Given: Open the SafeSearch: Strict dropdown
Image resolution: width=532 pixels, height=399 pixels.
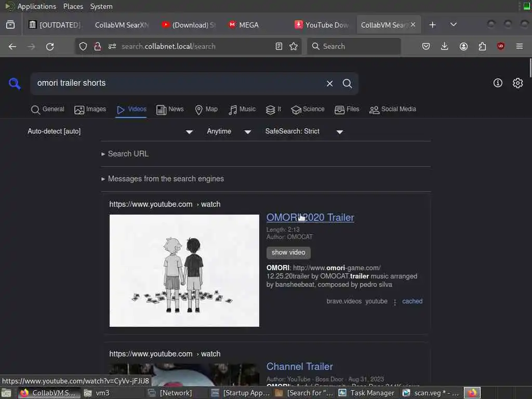Looking at the screenshot, I should pos(304,131).
